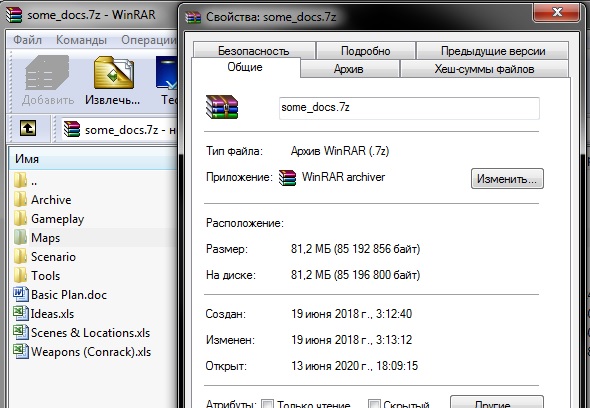Click the Имя column header in WinRAR
This screenshot has height=408, width=590.
pyautogui.click(x=93, y=159)
